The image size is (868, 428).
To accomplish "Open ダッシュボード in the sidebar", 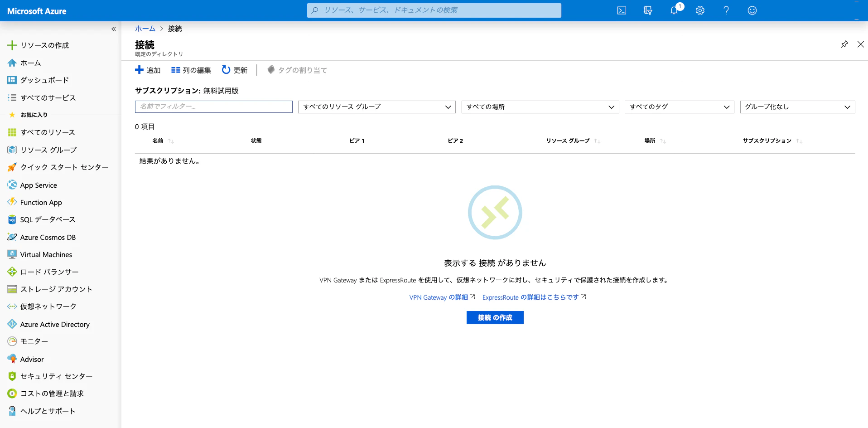I will click(x=44, y=80).
